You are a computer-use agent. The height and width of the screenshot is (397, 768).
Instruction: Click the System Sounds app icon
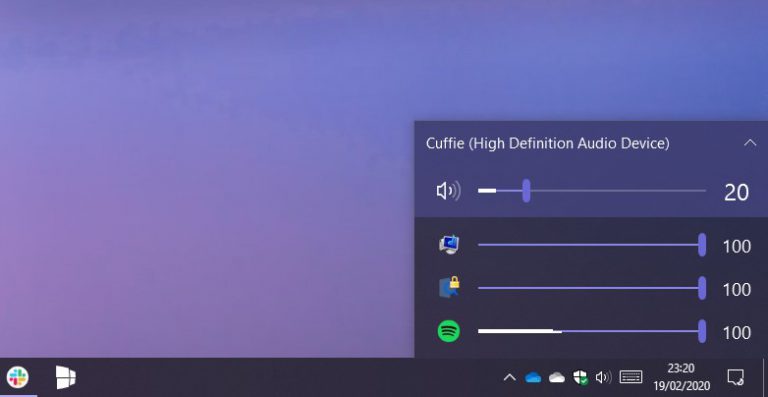(x=449, y=245)
